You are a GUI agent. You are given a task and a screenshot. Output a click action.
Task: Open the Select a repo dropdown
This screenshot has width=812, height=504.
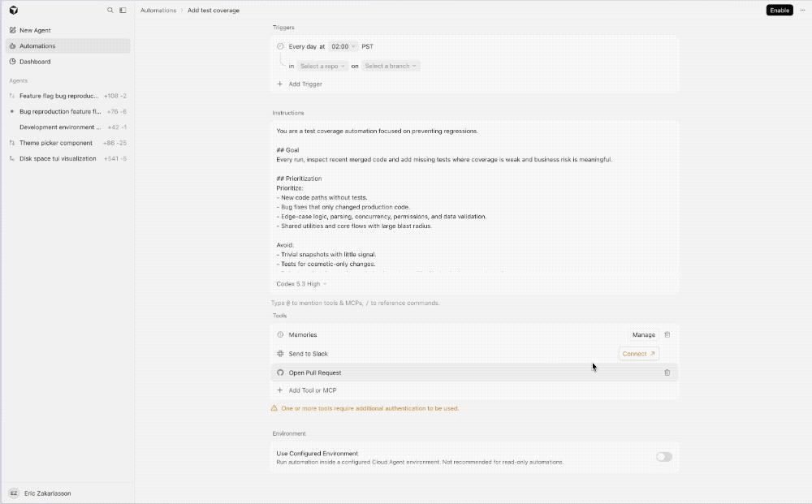point(322,66)
